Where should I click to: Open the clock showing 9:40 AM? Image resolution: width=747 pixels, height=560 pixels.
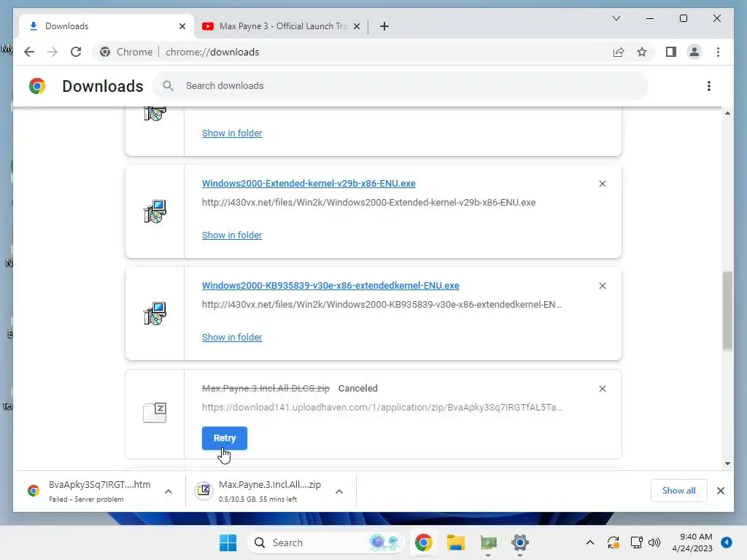(692, 542)
